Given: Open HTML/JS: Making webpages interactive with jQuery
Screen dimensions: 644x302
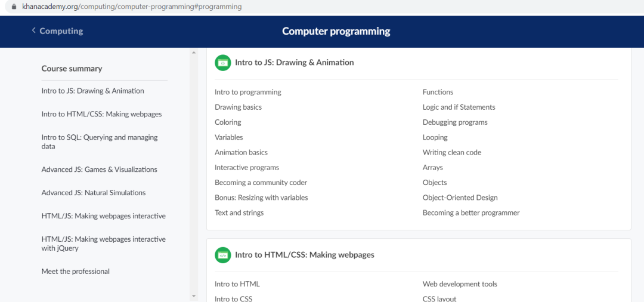Looking at the screenshot, I should tap(104, 244).
